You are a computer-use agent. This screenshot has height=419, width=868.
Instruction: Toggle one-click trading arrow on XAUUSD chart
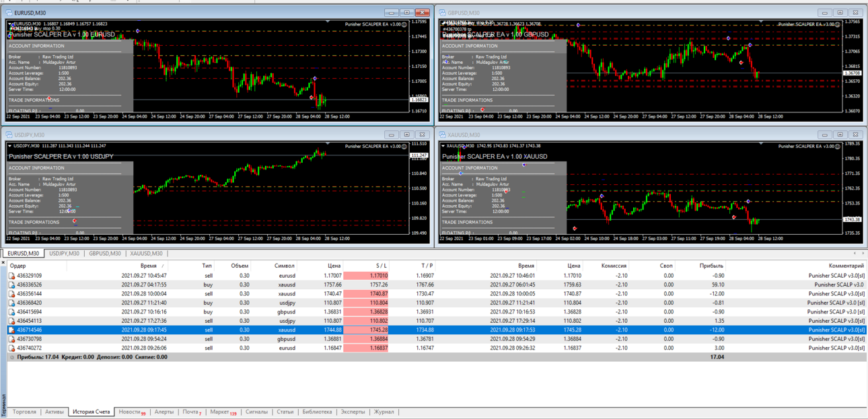pyautogui.click(x=443, y=145)
